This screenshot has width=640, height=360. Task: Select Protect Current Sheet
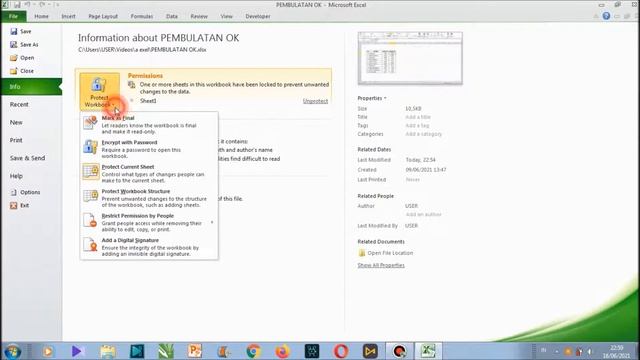click(149, 173)
